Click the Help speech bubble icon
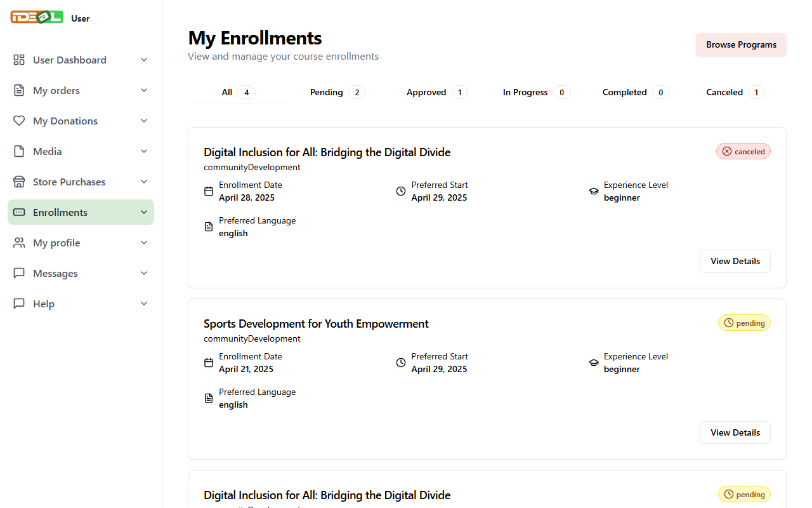Image resolution: width=812 pixels, height=508 pixels. click(19, 304)
